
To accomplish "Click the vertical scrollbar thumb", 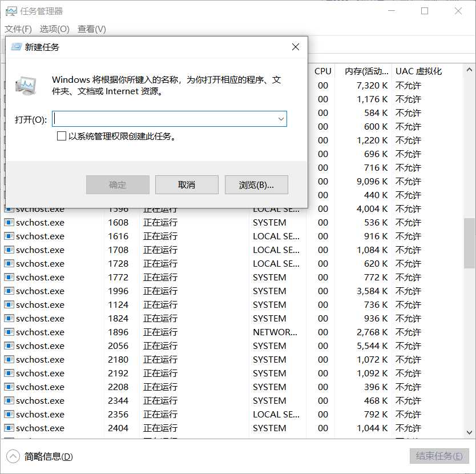I will point(469,243).
